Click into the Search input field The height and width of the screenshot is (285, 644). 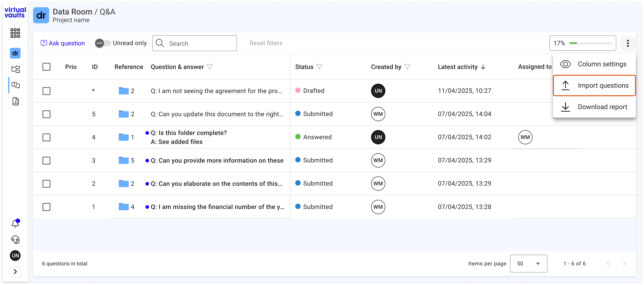195,43
